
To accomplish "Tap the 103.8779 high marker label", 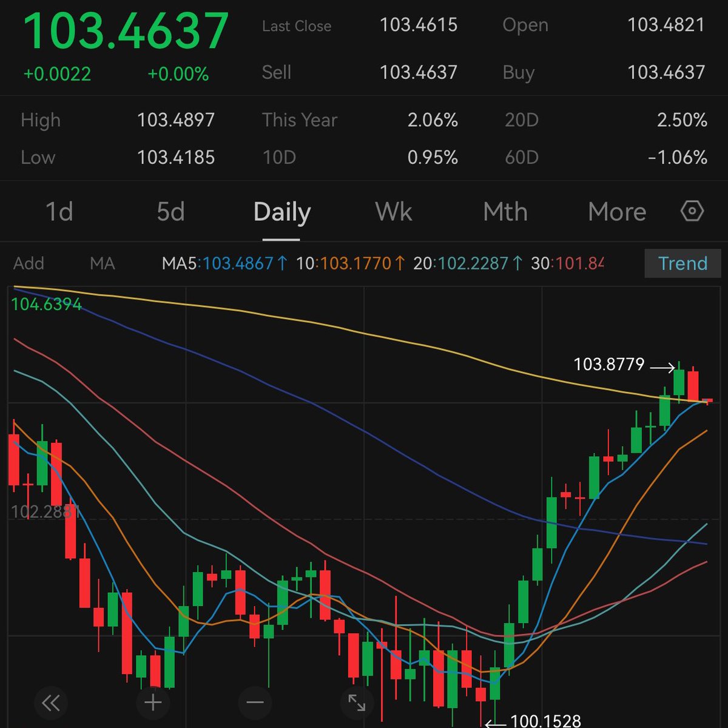I will (609, 364).
